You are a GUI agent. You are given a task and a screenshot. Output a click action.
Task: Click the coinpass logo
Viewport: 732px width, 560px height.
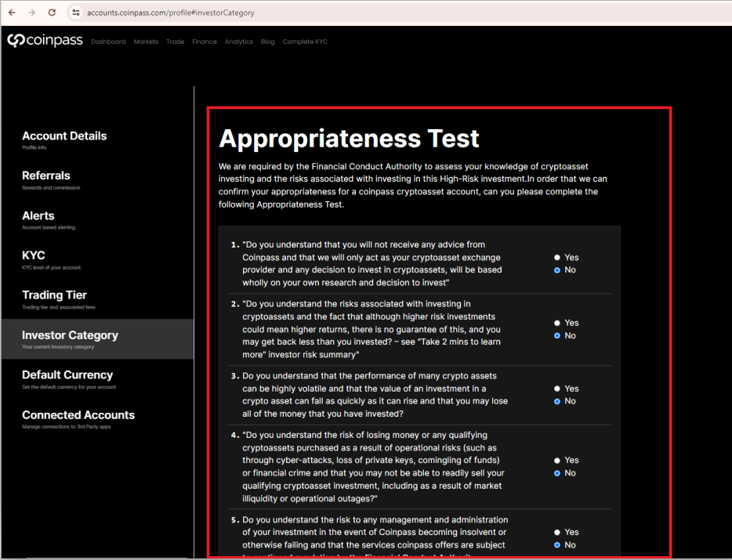coord(45,41)
